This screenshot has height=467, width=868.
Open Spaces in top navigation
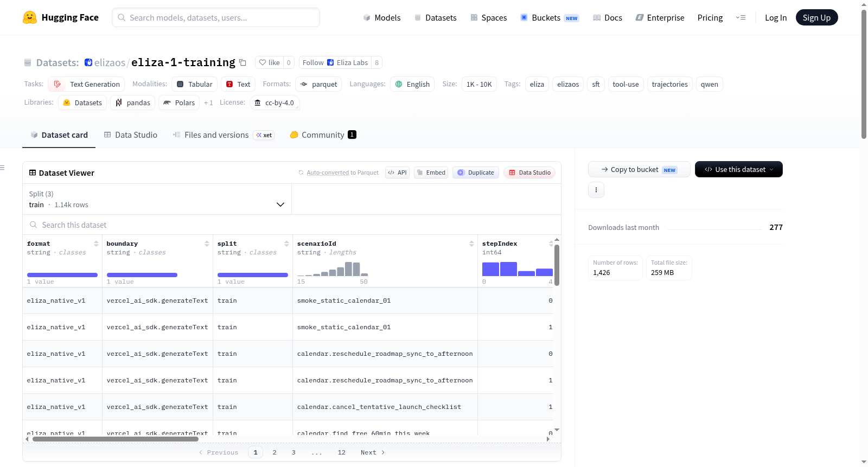click(488, 17)
